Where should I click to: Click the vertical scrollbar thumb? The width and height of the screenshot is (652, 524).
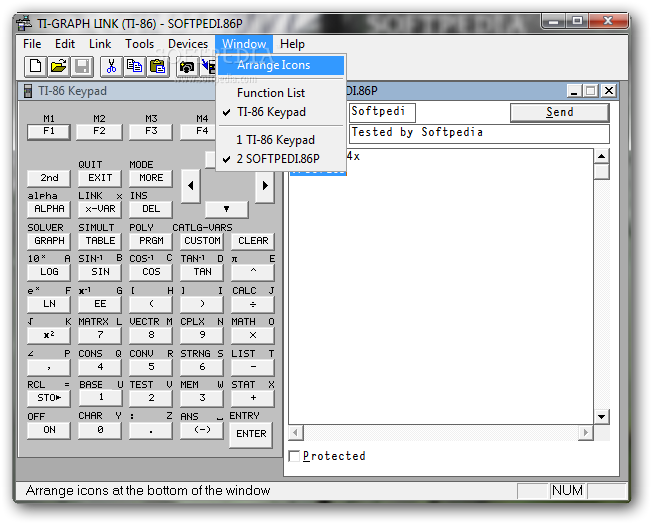click(x=602, y=172)
